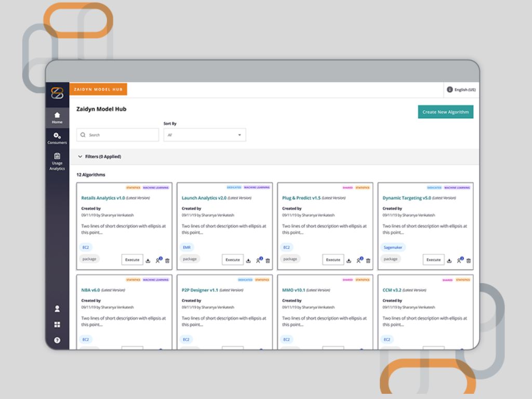The image size is (532, 399).
Task: Delete the Dynamic Targeting v5.0 algorithm
Action: click(x=468, y=260)
